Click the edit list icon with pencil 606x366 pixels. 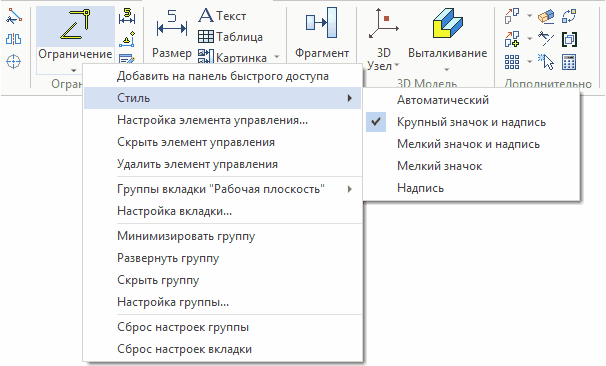127,59
